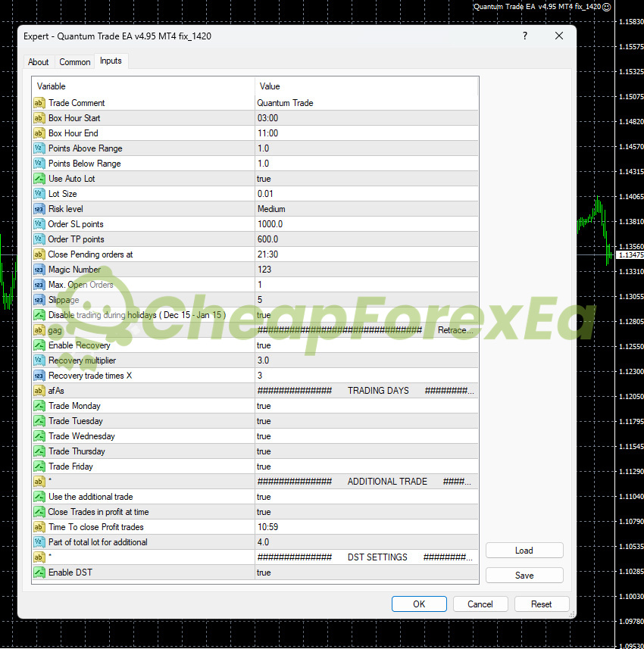Click the double icon beside Points Above Range
The width and height of the screenshot is (644, 649).
(x=39, y=148)
